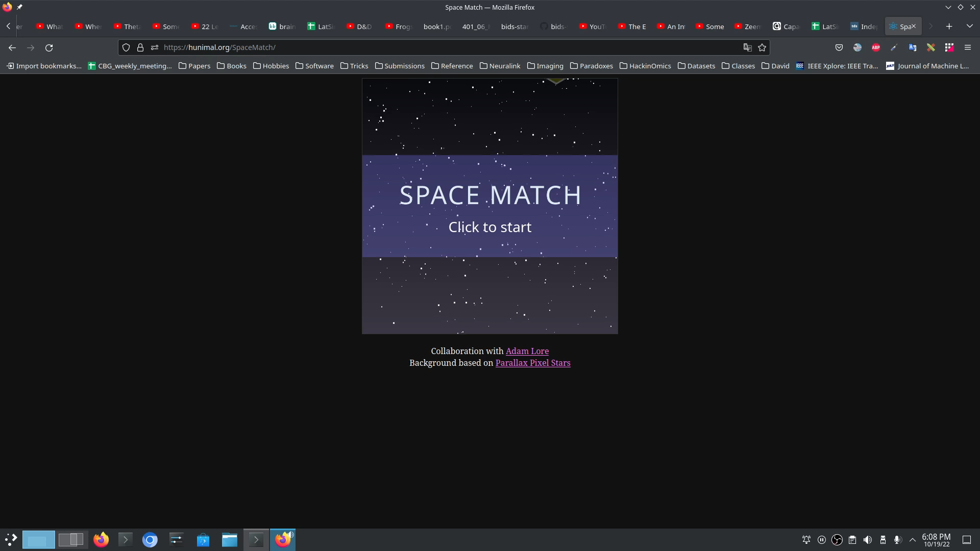This screenshot has width=980, height=551.
Task: Open the audio volume tray icon
Action: (867, 540)
